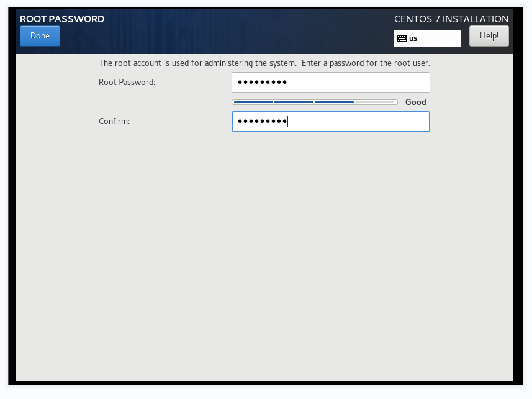Click the Done button

click(40, 36)
